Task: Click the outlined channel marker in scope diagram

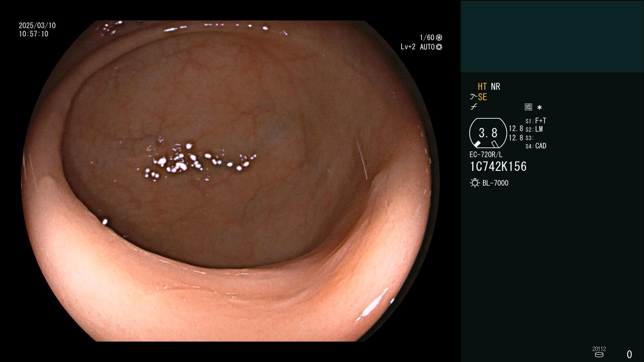Action: pos(495,144)
